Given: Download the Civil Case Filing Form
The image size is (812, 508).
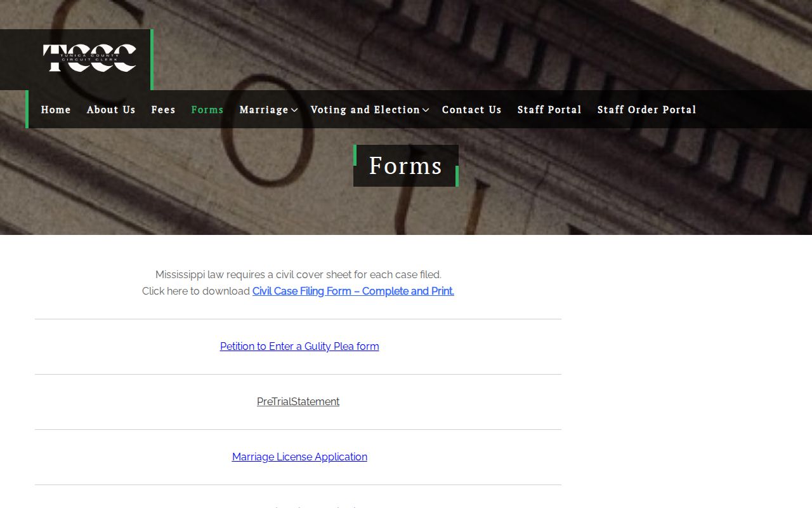Looking at the screenshot, I should [353, 291].
